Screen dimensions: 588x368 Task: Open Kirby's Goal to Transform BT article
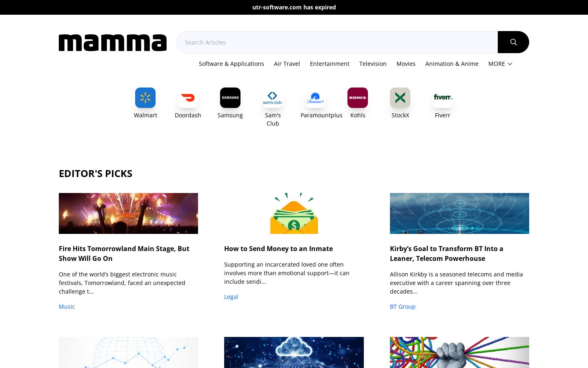(447, 254)
